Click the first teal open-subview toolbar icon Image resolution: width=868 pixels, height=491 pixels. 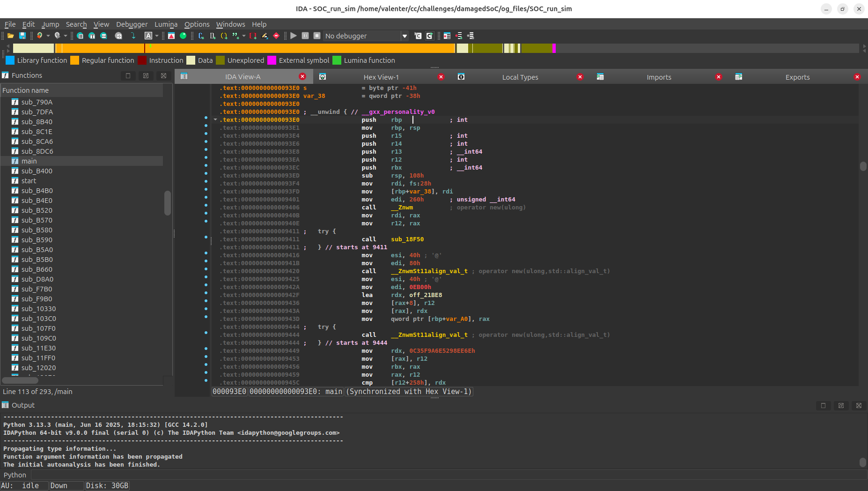[x=80, y=36]
